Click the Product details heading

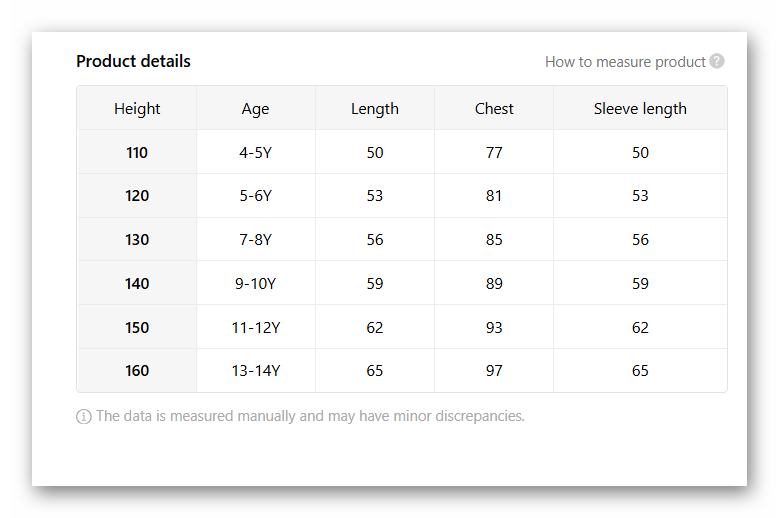(x=133, y=61)
